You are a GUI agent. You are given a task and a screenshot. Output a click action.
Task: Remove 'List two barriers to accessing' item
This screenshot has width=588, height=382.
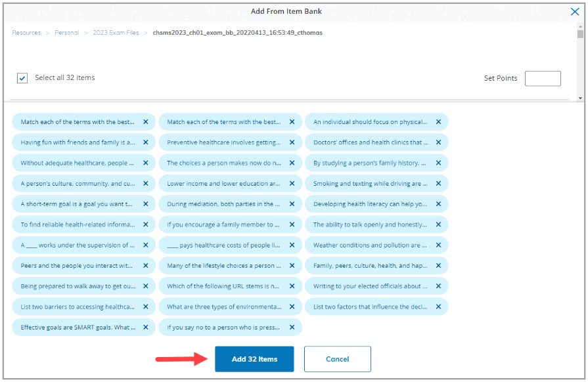click(146, 307)
